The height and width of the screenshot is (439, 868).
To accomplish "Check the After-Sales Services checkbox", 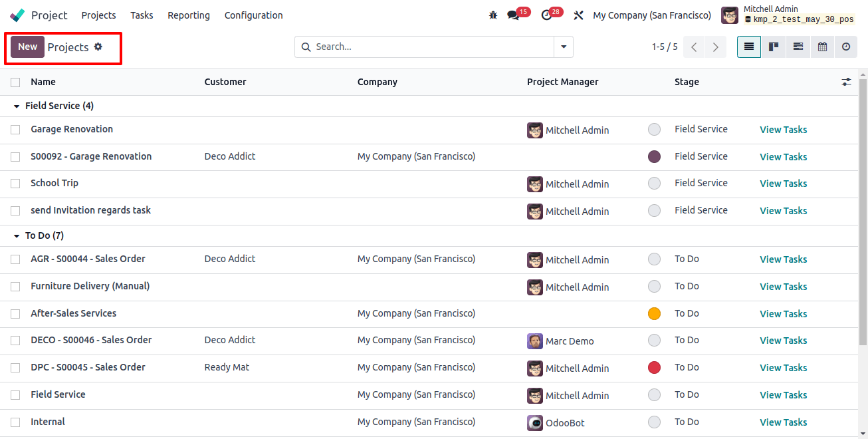I will coord(15,314).
